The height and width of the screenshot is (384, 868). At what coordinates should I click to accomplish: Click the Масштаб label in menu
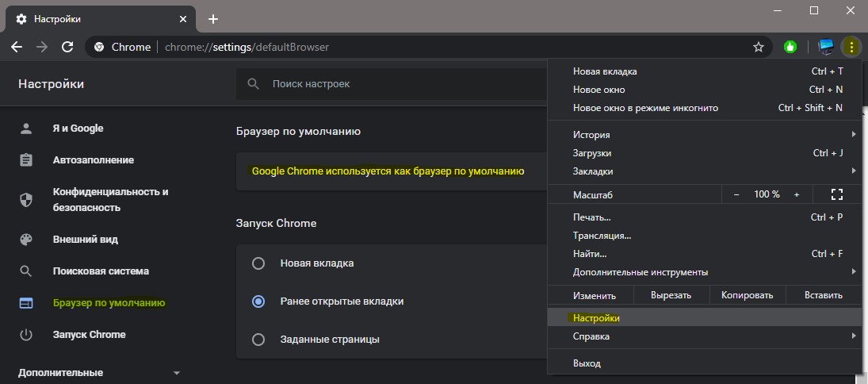pyautogui.click(x=593, y=195)
